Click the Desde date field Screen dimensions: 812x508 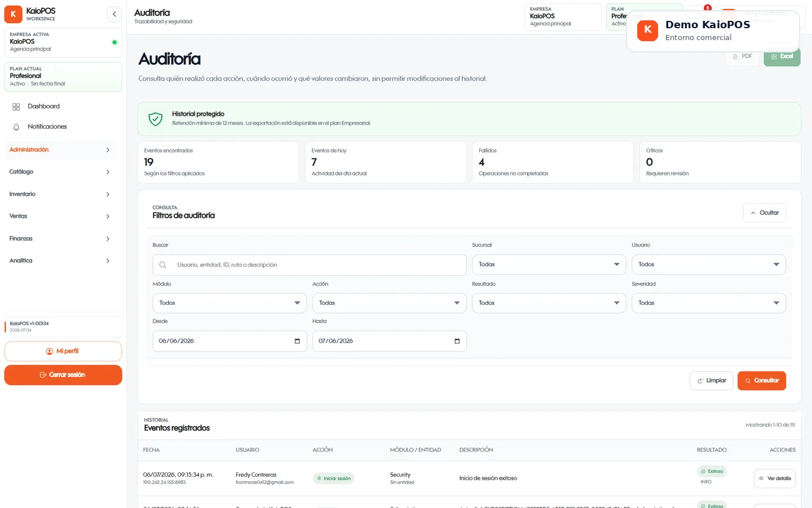point(230,341)
